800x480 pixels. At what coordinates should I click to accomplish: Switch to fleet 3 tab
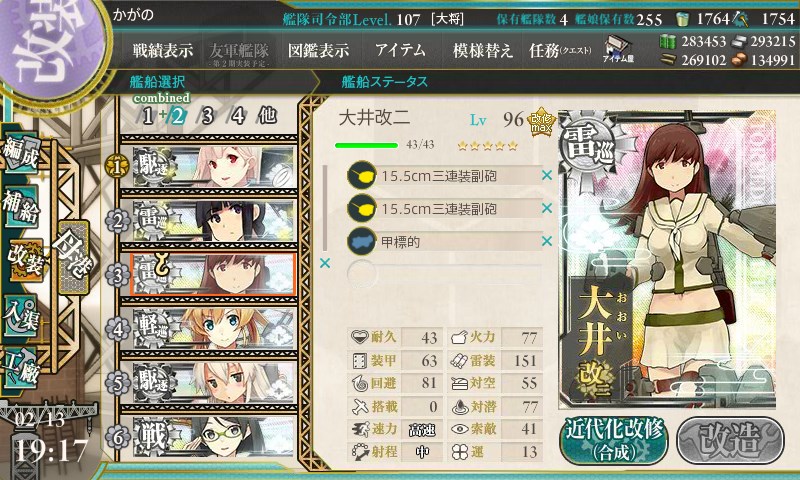coord(207,116)
